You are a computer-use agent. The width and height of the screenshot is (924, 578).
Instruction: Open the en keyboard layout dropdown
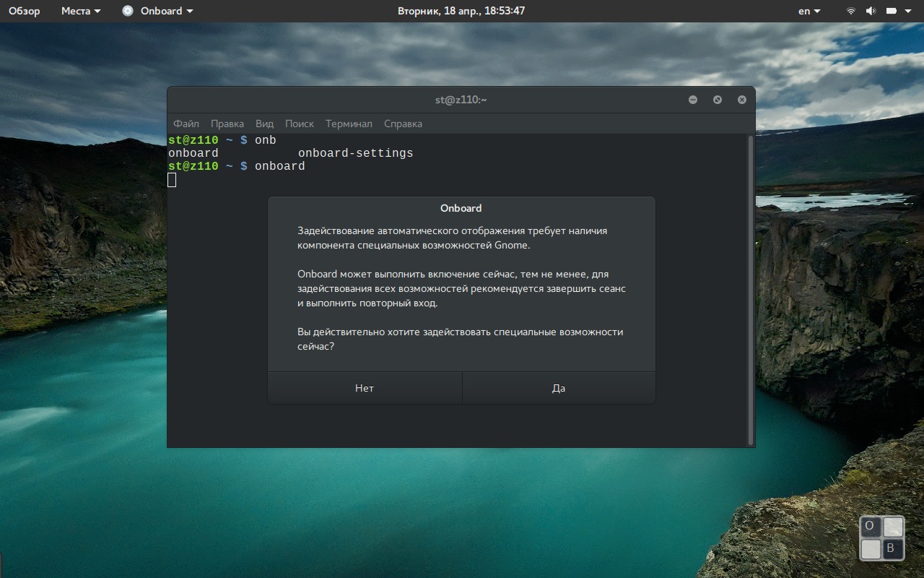[809, 11]
